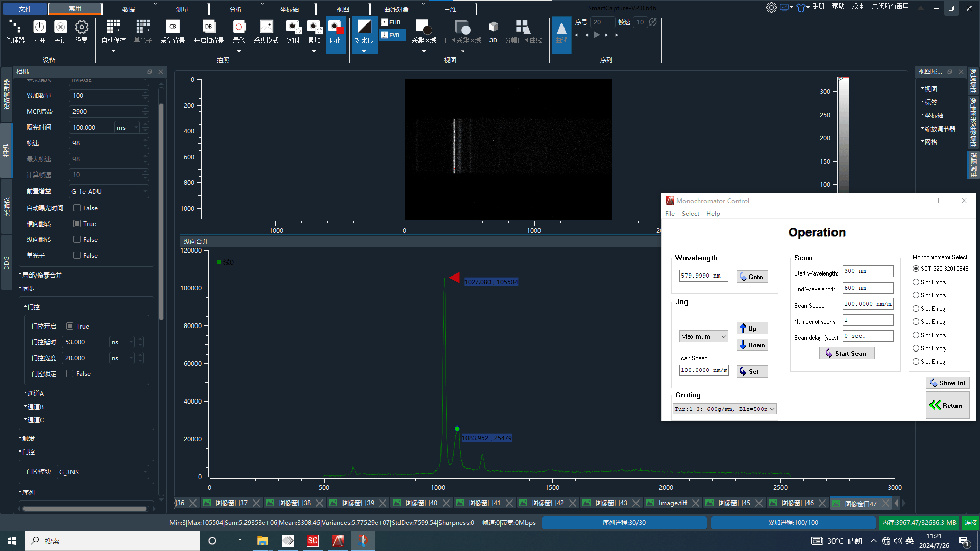980x551 pixels.
Task: Toggle 横向翻转 checkbox
Action: [77, 223]
